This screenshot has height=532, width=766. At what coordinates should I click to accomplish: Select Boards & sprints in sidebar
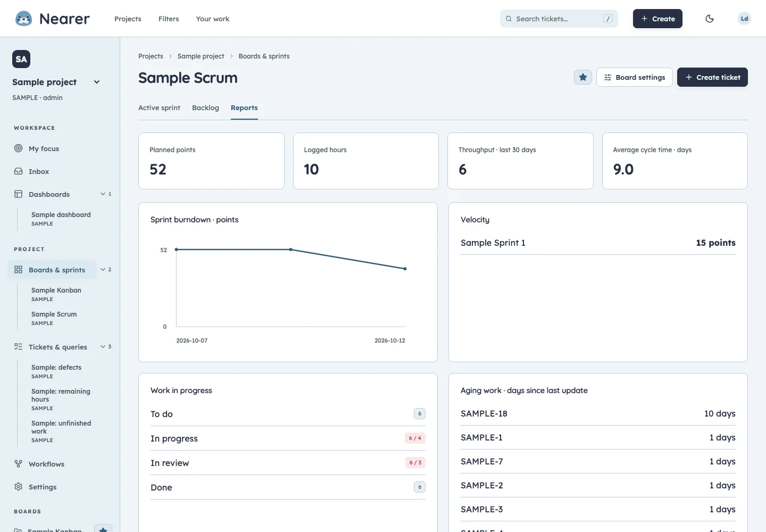click(52, 270)
